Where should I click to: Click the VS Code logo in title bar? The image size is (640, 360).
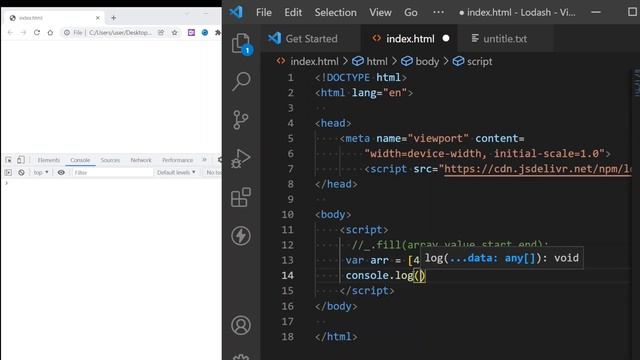pyautogui.click(x=236, y=12)
